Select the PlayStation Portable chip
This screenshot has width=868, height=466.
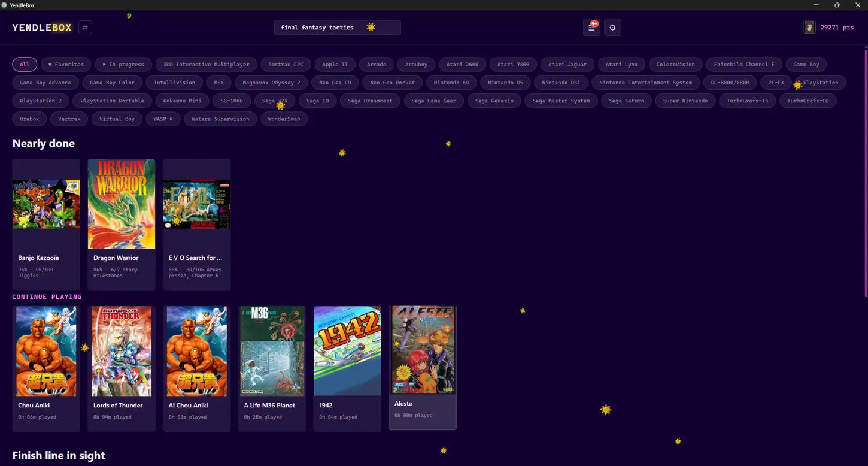pyautogui.click(x=113, y=101)
